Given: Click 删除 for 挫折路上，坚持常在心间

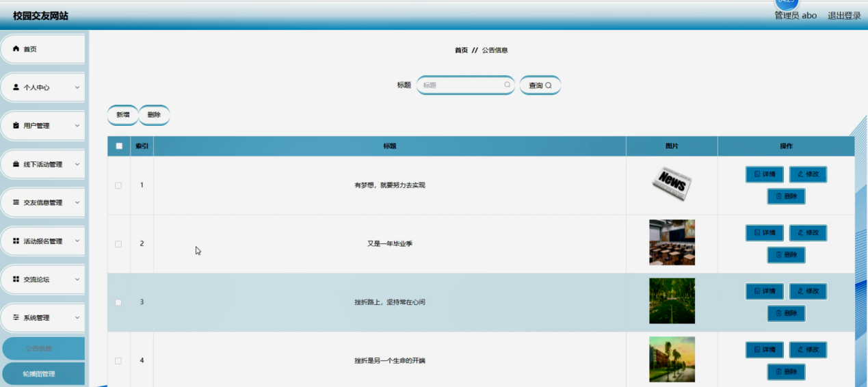Looking at the screenshot, I should 786,313.
